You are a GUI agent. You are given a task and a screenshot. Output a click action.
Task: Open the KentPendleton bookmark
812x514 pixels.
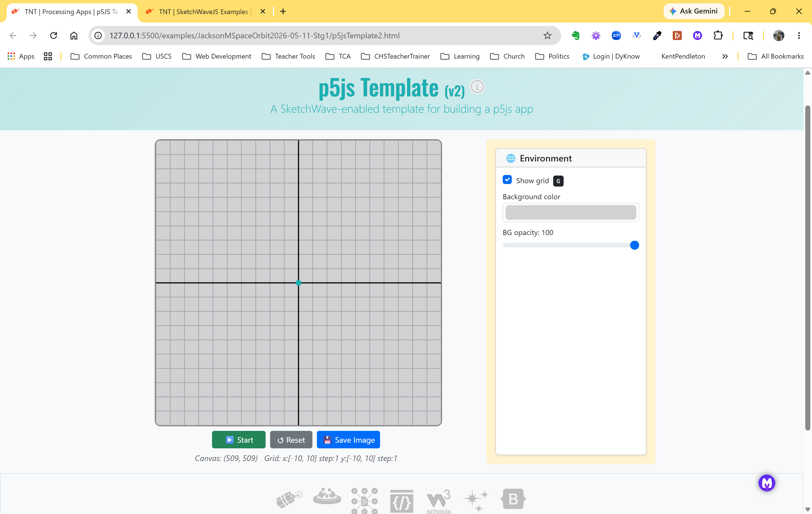683,56
